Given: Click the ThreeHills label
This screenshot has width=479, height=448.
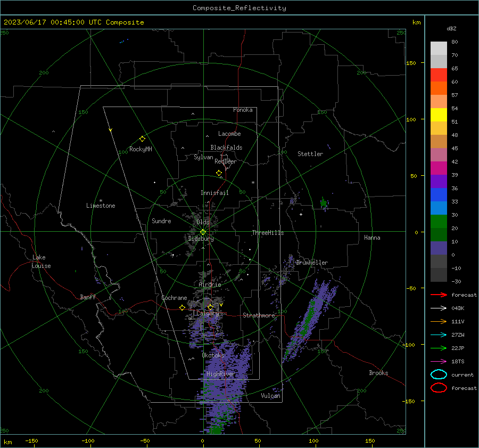Looking at the screenshot, I should 268,233.
